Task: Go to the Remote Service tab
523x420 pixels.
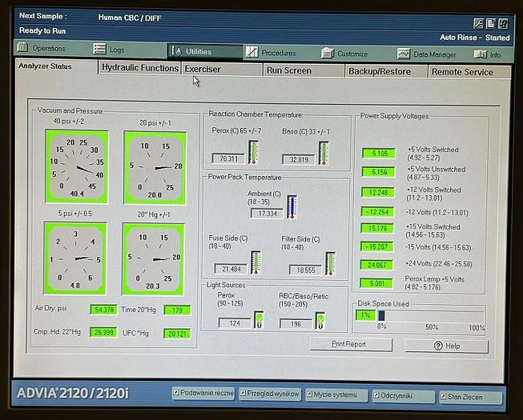Action: coord(462,72)
